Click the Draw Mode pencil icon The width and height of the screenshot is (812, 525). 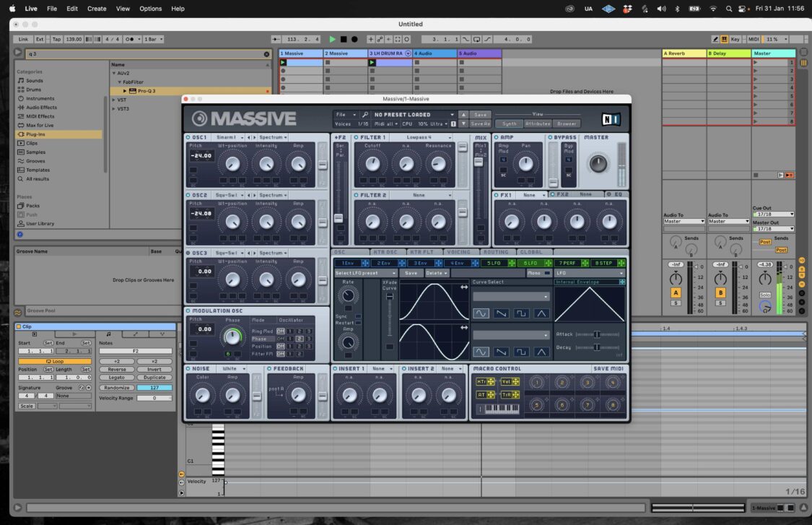click(715, 39)
